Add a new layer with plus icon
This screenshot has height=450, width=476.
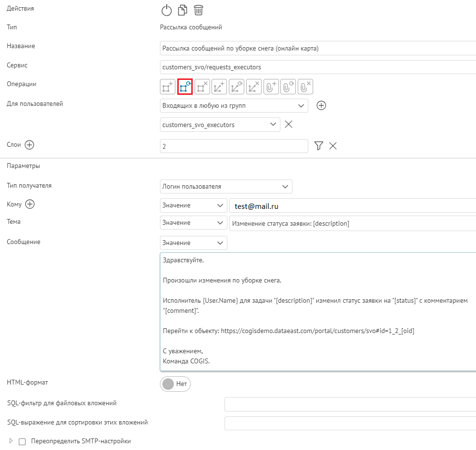pyautogui.click(x=29, y=145)
